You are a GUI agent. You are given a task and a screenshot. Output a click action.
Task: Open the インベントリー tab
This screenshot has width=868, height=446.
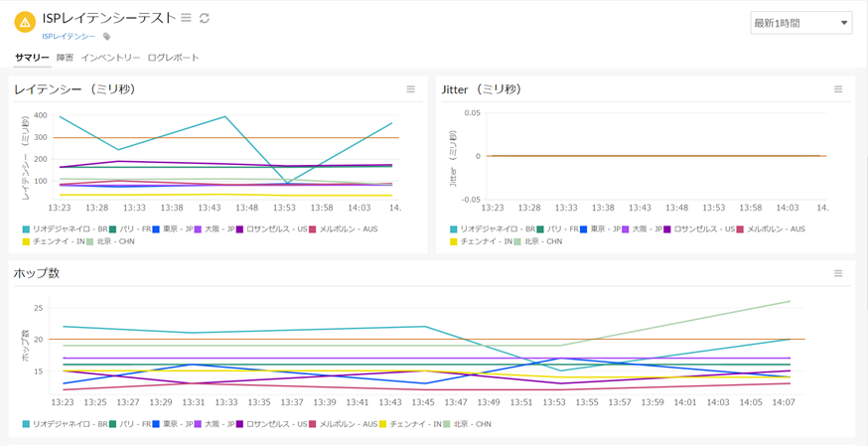coord(110,58)
